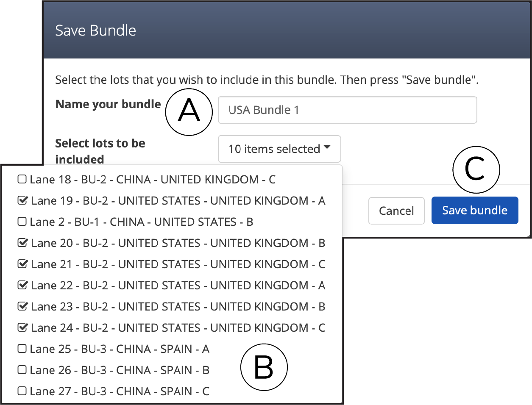Uncheck Lane 19 BU-2 United States lot

point(22,200)
